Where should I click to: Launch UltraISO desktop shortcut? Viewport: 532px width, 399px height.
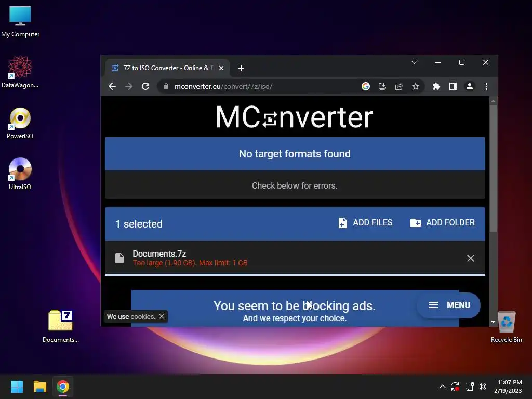[20, 174]
